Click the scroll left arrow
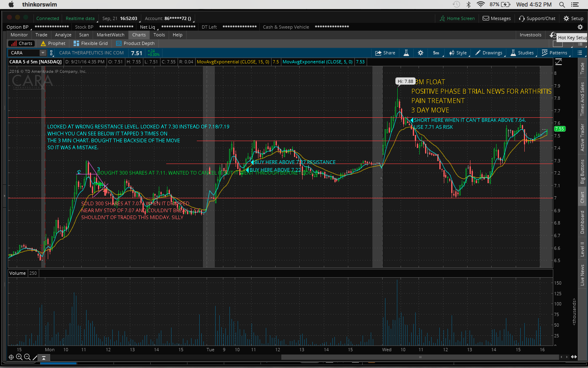 pos(561,357)
